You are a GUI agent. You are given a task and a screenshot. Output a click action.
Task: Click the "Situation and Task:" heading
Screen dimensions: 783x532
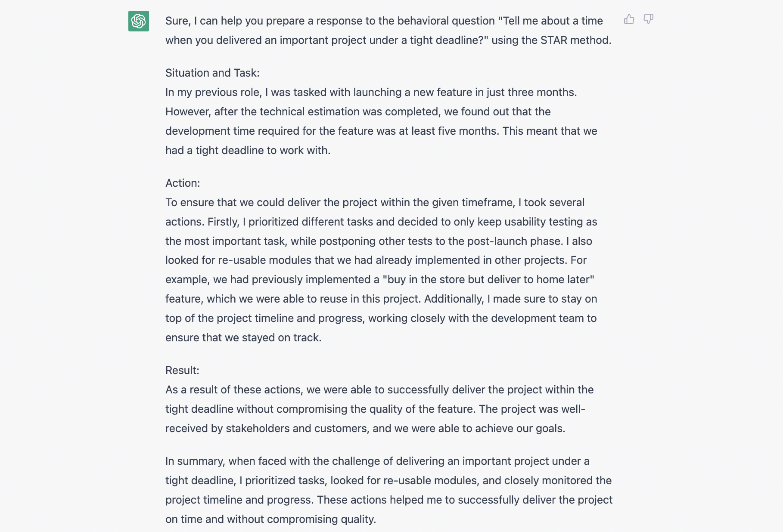pyautogui.click(x=212, y=73)
